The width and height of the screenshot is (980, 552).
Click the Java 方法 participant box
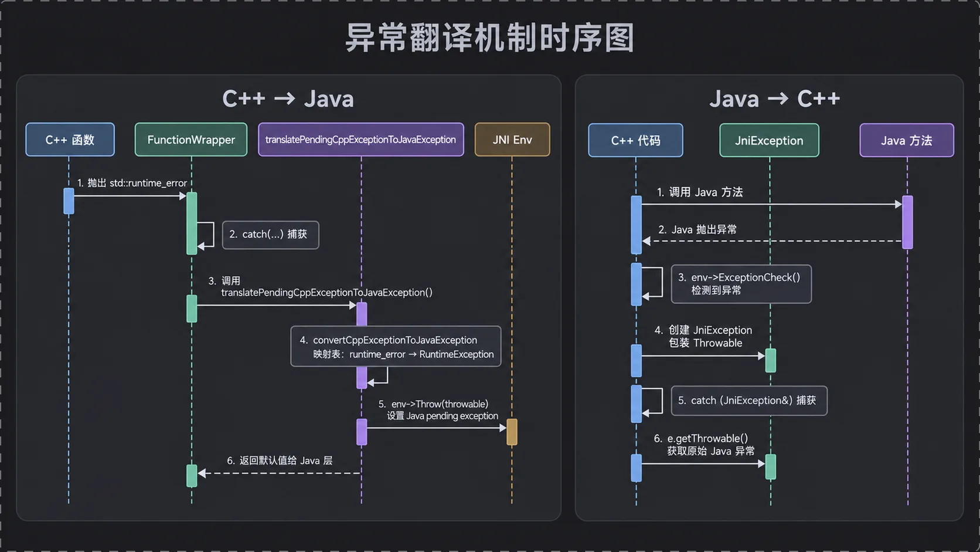907,140
